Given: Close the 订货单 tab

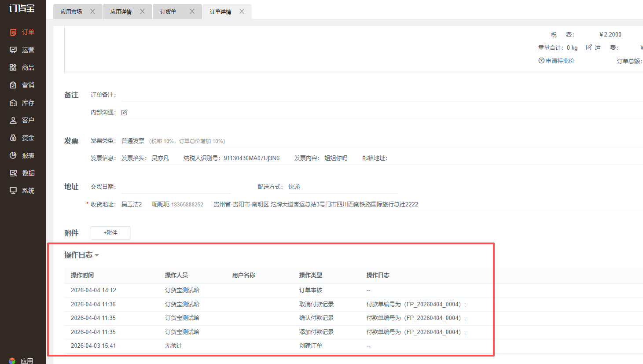Looking at the screenshot, I should (192, 11).
